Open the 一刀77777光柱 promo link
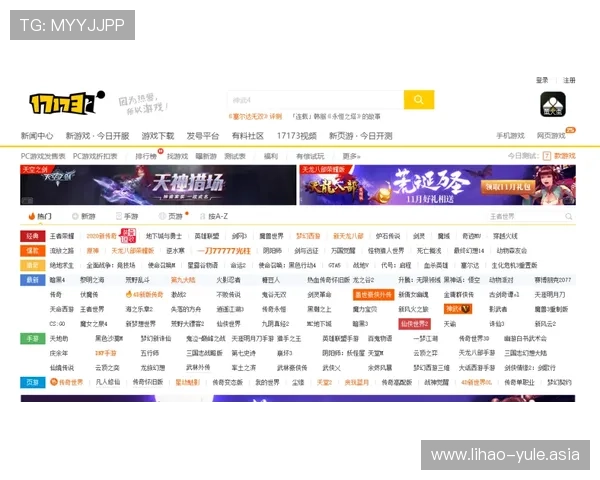Screen dimensions: 600x480 223,251
